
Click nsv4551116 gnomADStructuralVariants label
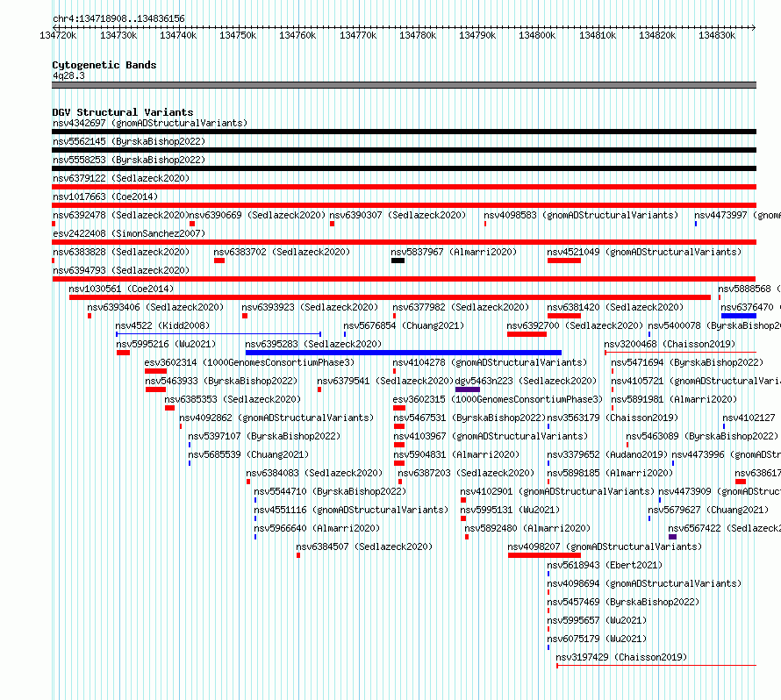click(351, 510)
